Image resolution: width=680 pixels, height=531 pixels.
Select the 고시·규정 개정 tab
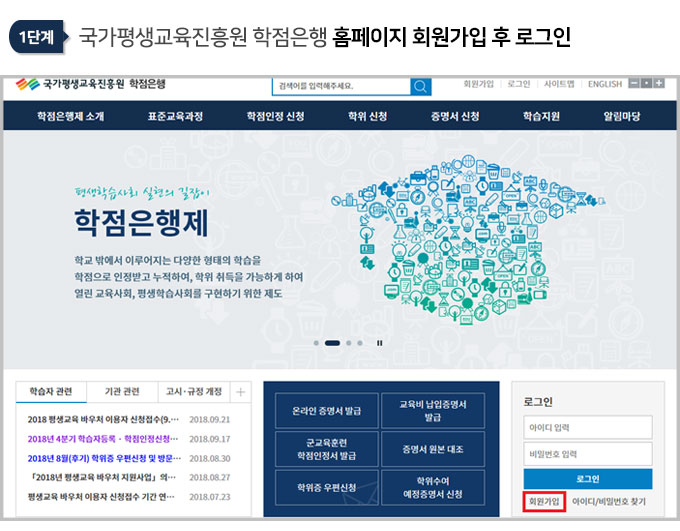[x=194, y=392]
